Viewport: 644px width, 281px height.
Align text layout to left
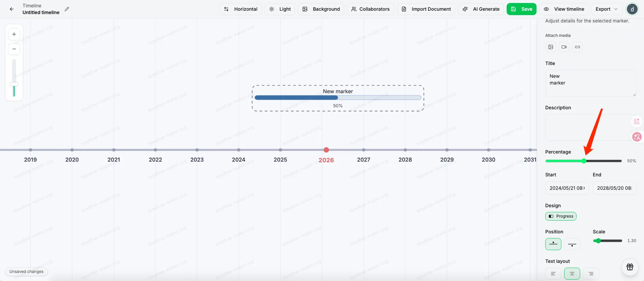pyautogui.click(x=553, y=274)
